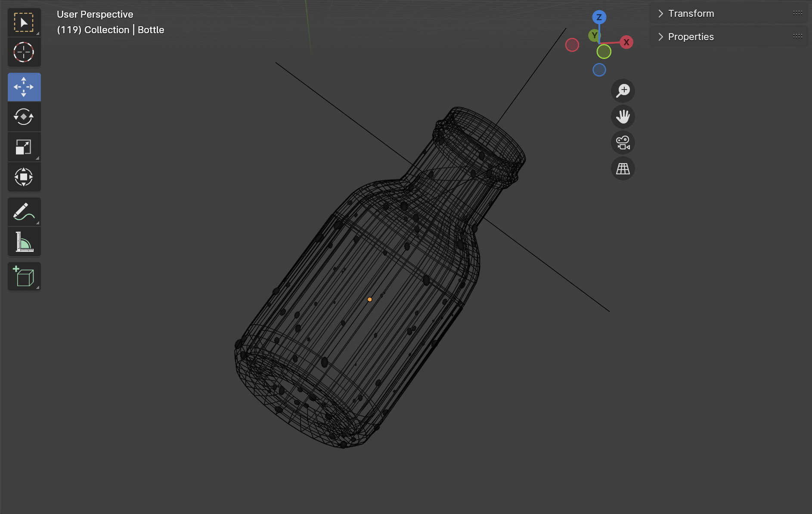Click the pan hand viewport button
This screenshot has height=514, width=812.
(623, 117)
